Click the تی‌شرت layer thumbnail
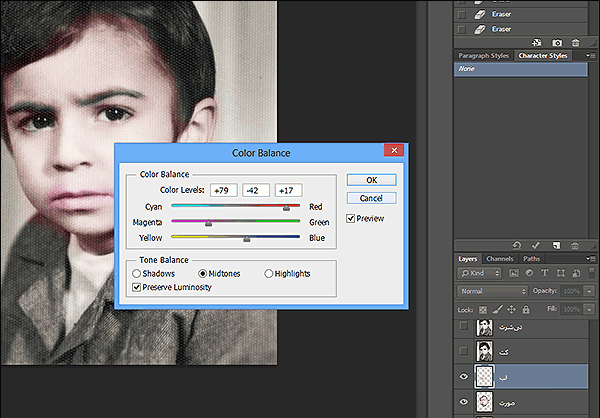The image size is (600, 418). (x=484, y=327)
